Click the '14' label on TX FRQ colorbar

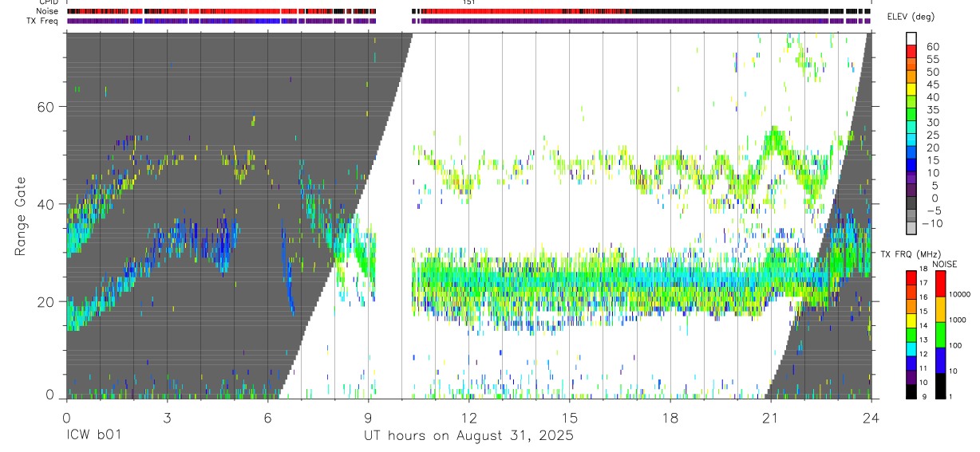pos(924,326)
